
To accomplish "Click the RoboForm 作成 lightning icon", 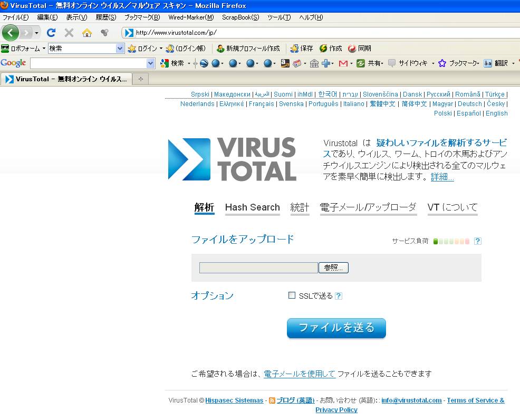I will tap(323, 49).
